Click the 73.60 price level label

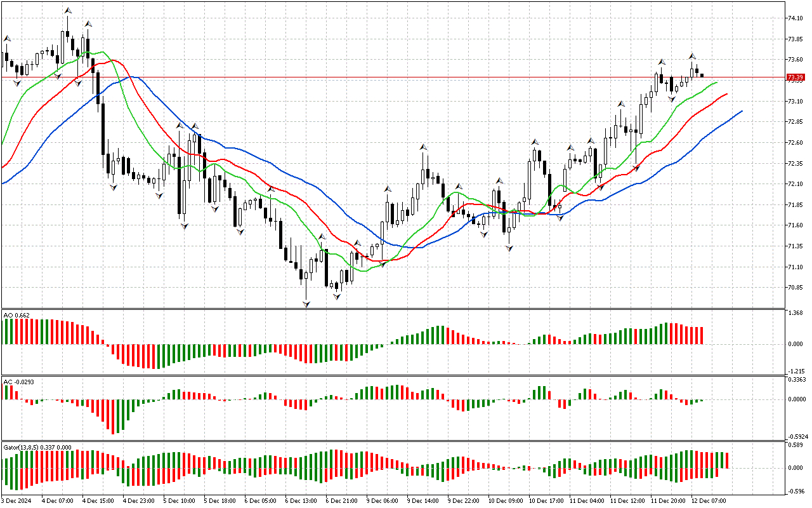[x=795, y=60]
